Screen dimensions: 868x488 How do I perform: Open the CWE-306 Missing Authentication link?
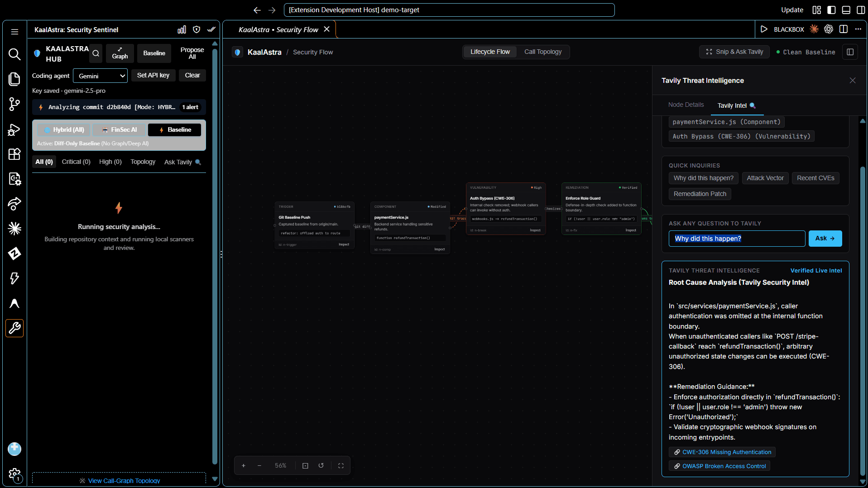[722, 452]
